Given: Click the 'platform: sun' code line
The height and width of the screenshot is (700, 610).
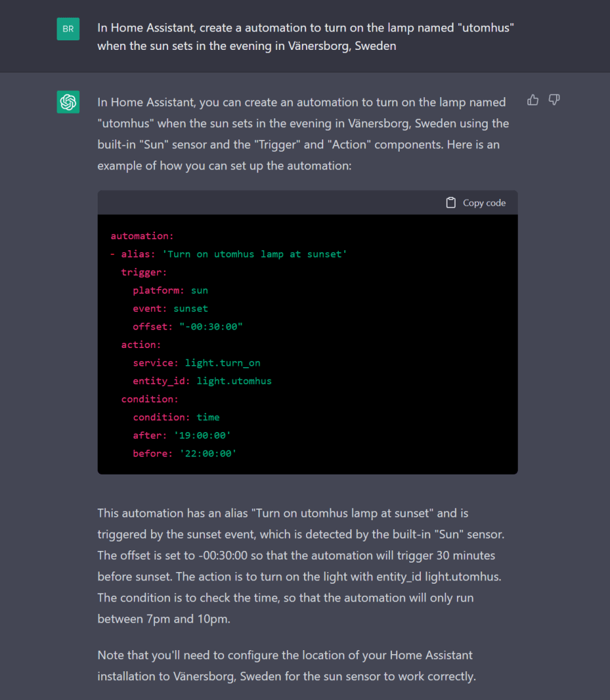Looking at the screenshot, I should [170, 291].
